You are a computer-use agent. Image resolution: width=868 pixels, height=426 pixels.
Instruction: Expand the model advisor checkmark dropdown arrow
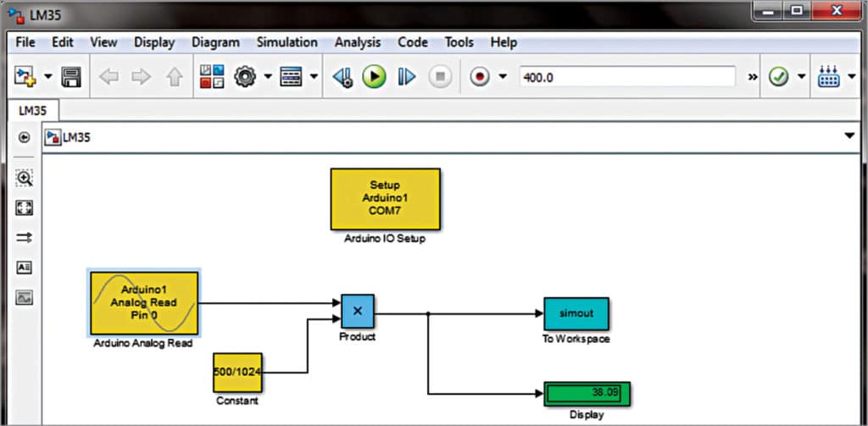click(801, 77)
